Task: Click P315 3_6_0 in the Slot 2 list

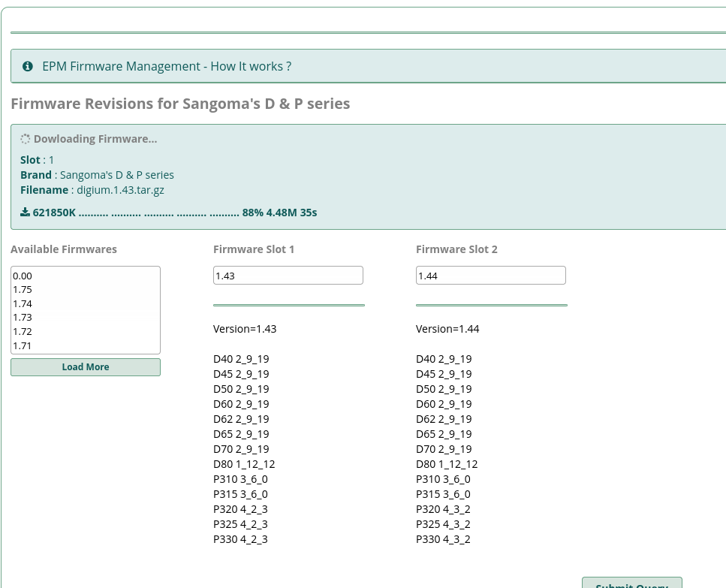Action: pyautogui.click(x=443, y=494)
